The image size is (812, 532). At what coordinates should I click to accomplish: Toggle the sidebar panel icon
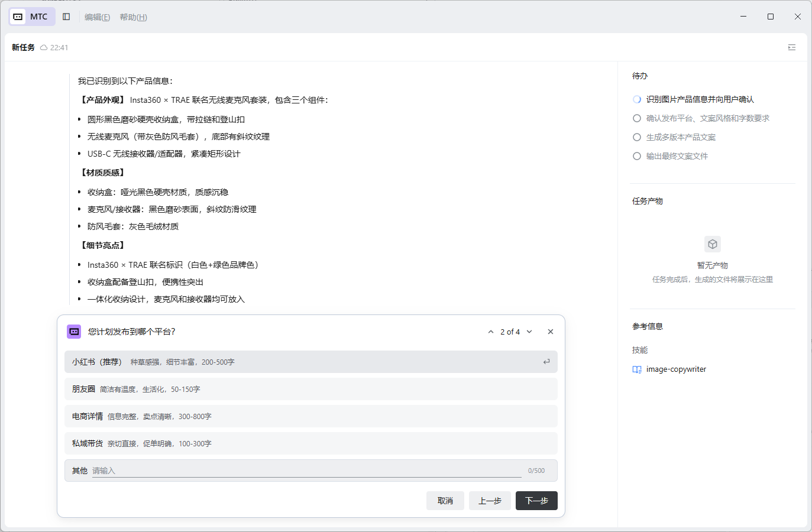[66, 17]
